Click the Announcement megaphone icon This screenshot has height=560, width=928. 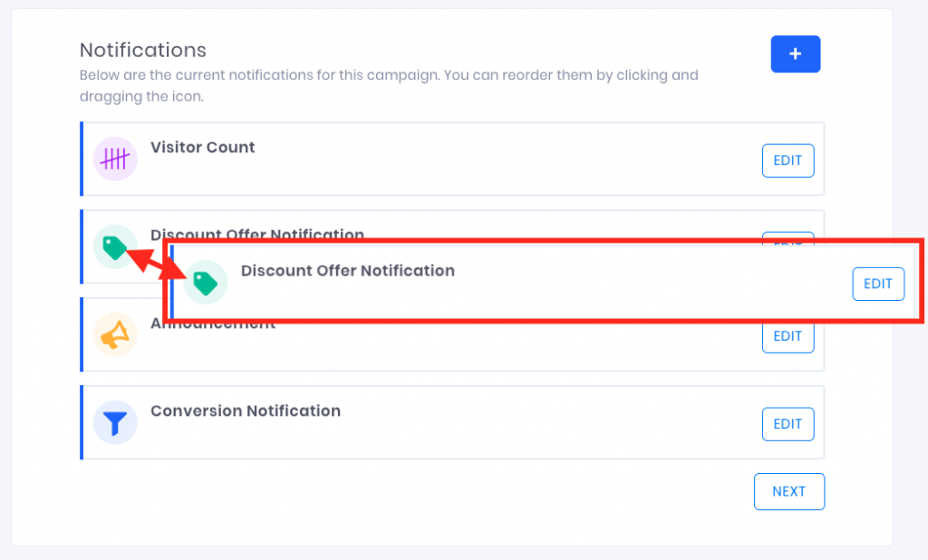pyautogui.click(x=115, y=334)
